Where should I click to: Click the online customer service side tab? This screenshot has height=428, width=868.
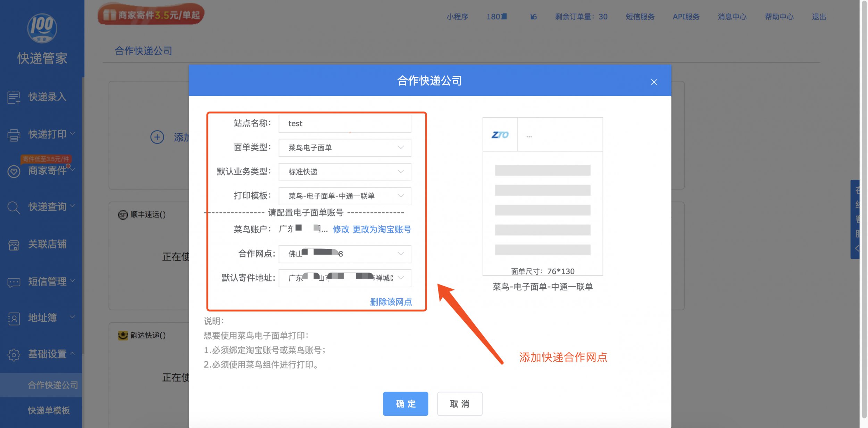point(856,219)
